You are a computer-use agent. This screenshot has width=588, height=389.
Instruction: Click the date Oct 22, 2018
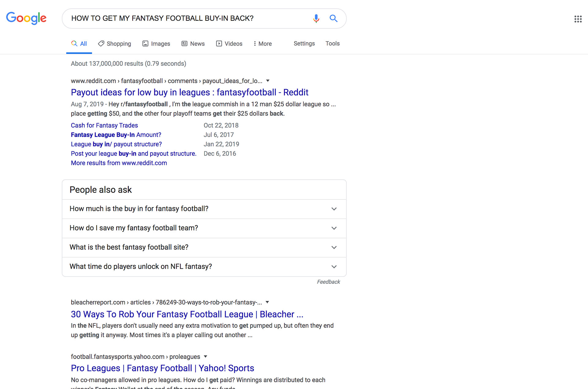[221, 125]
